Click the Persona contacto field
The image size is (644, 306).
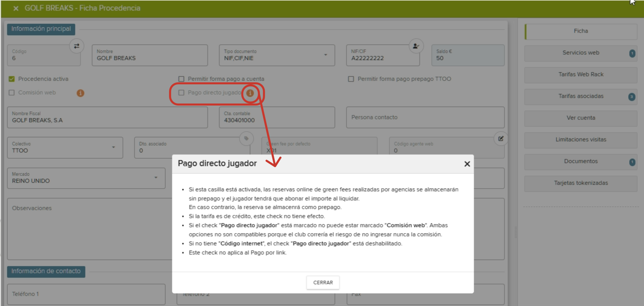coord(425,117)
